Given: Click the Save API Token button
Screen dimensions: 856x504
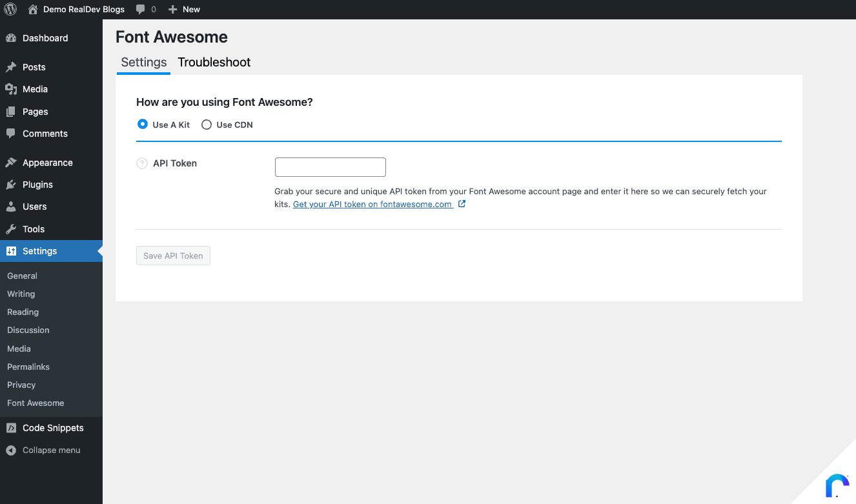Looking at the screenshot, I should point(173,256).
